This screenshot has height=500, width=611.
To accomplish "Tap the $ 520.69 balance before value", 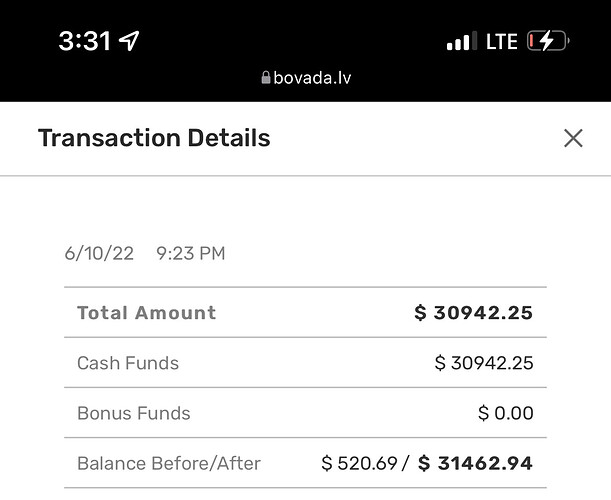I will click(359, 463).
